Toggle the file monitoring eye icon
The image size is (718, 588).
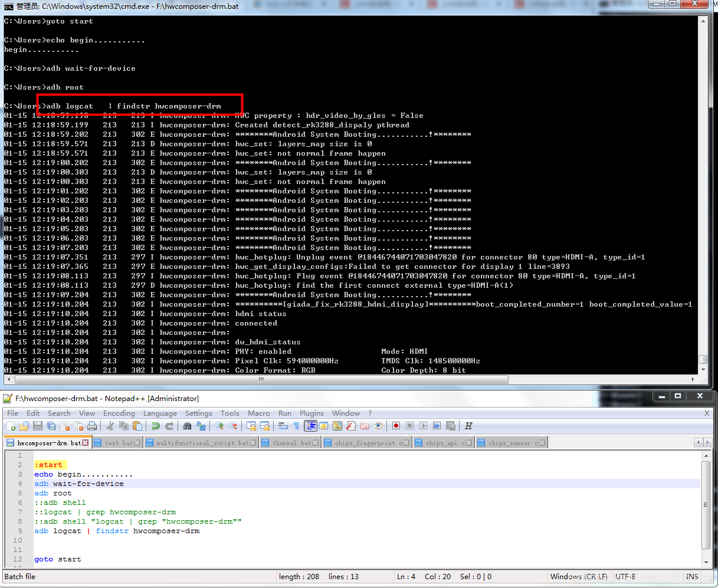click(x=378, y=426)
